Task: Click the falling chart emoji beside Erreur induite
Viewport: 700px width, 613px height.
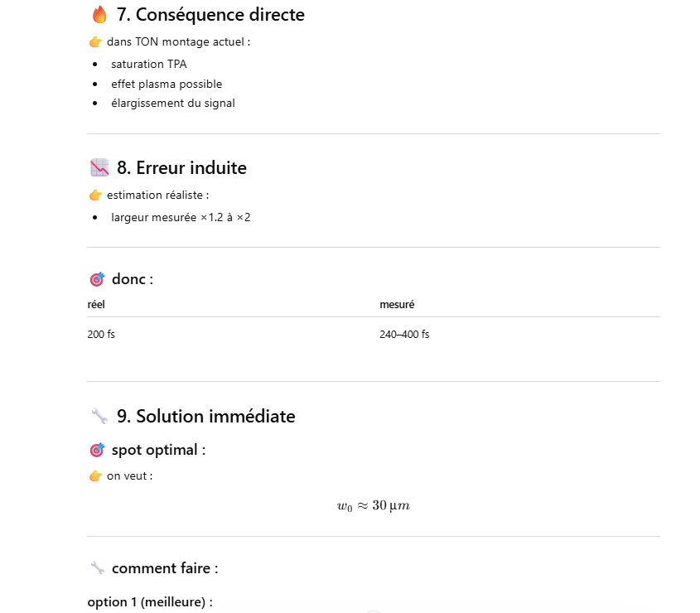Action: (x=99, y=168)
